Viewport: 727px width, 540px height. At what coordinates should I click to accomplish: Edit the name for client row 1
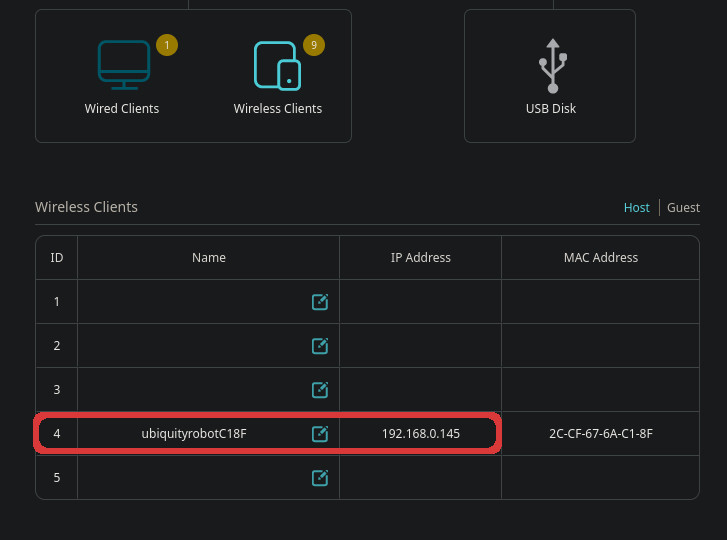click(x=320, y=302)
